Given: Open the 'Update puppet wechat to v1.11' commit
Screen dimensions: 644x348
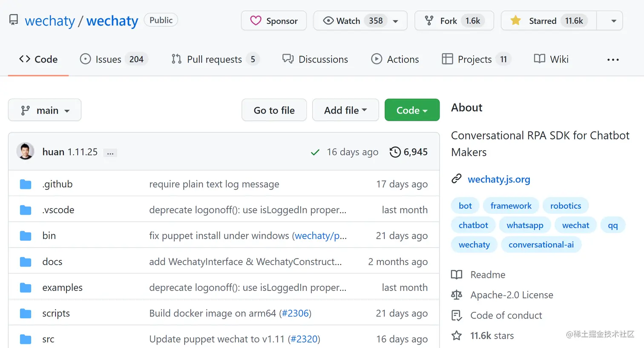Looking at the screenshot, I should tap(216, 339).
